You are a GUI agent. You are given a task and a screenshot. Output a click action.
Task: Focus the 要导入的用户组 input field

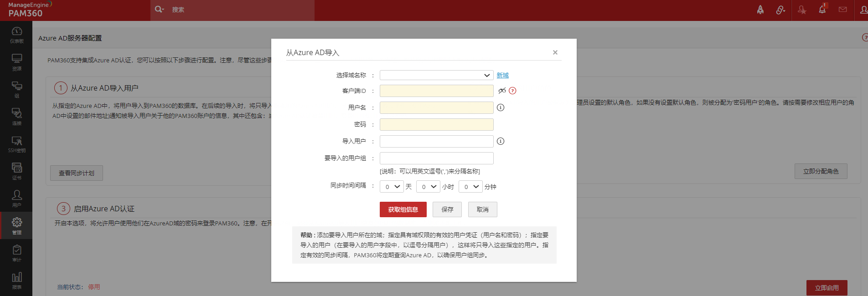coord(437,158)
